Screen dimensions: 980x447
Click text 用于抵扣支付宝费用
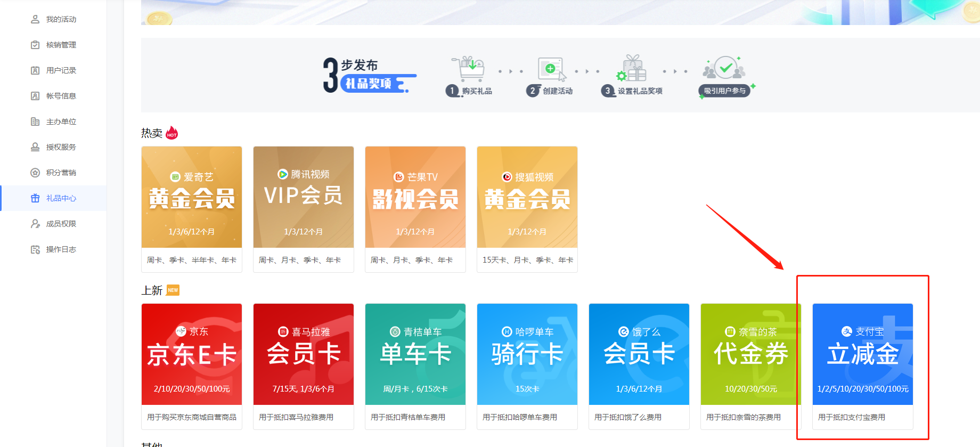(852, 417)
